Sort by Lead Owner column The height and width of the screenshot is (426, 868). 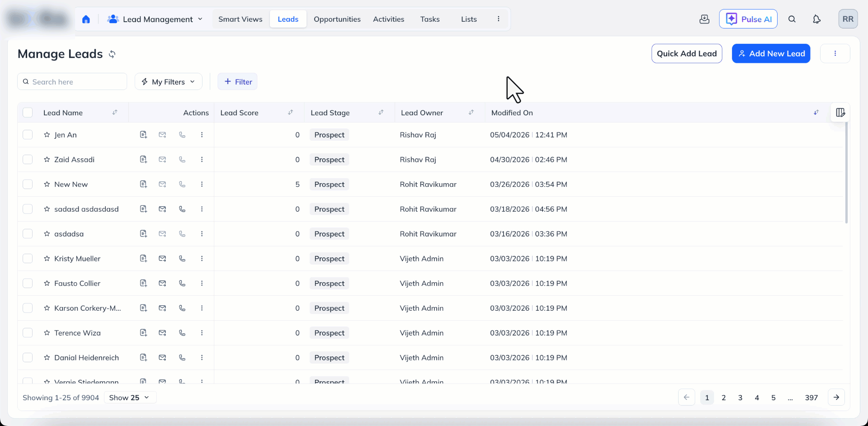[471, 112]
